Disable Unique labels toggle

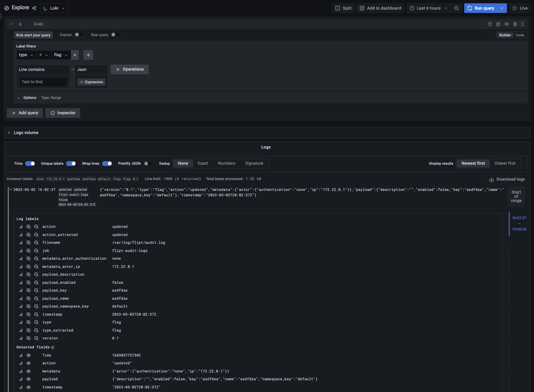click(x=71, y=164)
